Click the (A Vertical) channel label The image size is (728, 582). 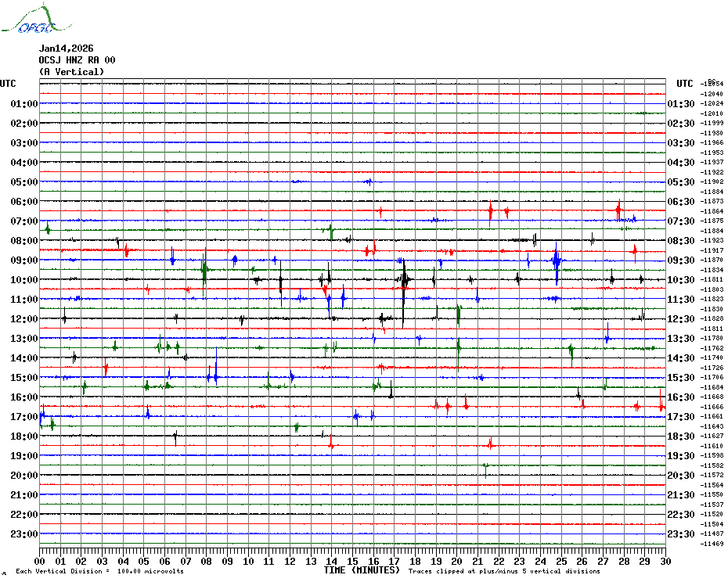[71, 72]
